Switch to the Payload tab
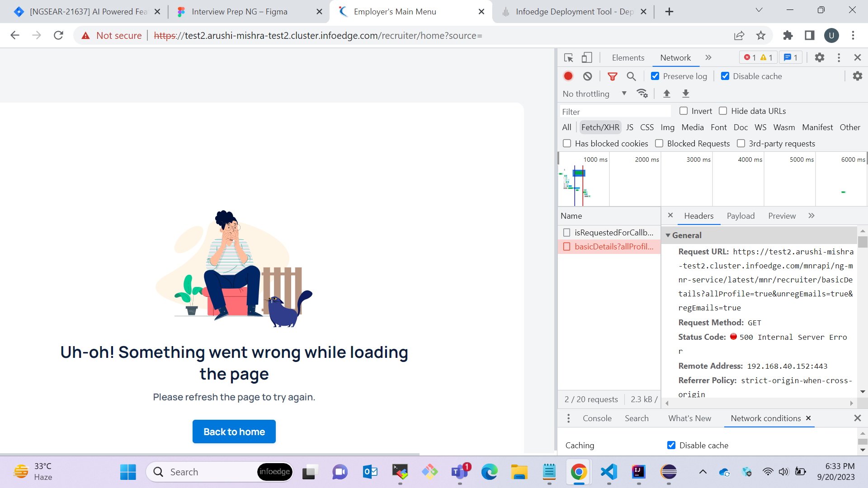 click(741, 216)
